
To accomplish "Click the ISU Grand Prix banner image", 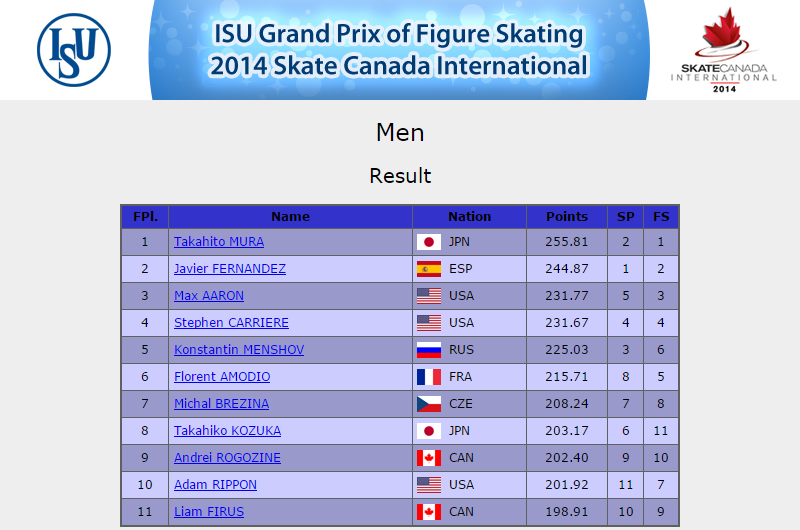I will tap(399, 49).
